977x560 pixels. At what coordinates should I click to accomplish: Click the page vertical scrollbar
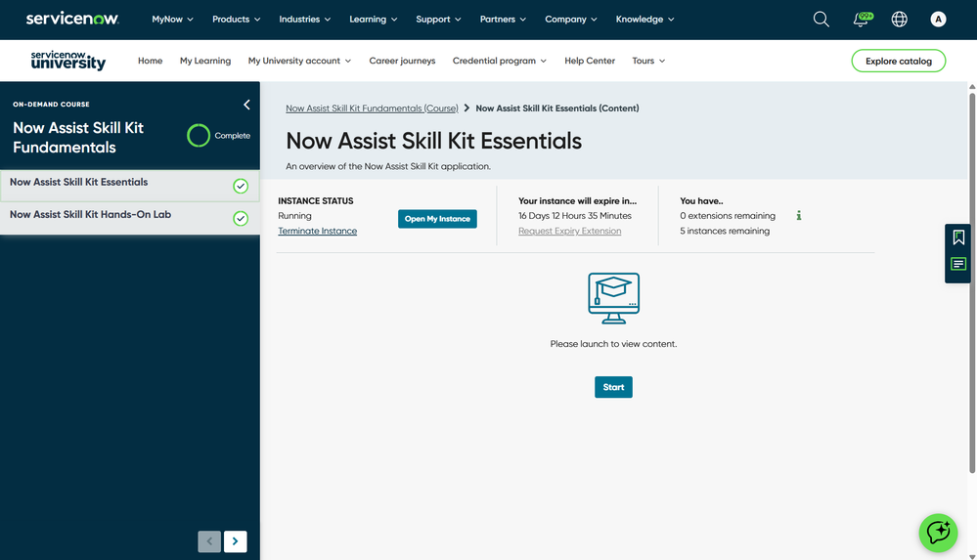[972, 282]
